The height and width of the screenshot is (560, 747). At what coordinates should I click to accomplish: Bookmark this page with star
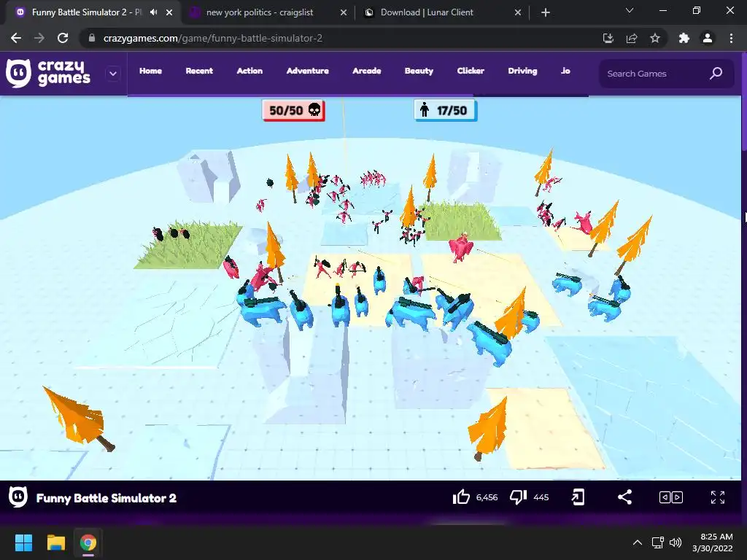(655, 38)
